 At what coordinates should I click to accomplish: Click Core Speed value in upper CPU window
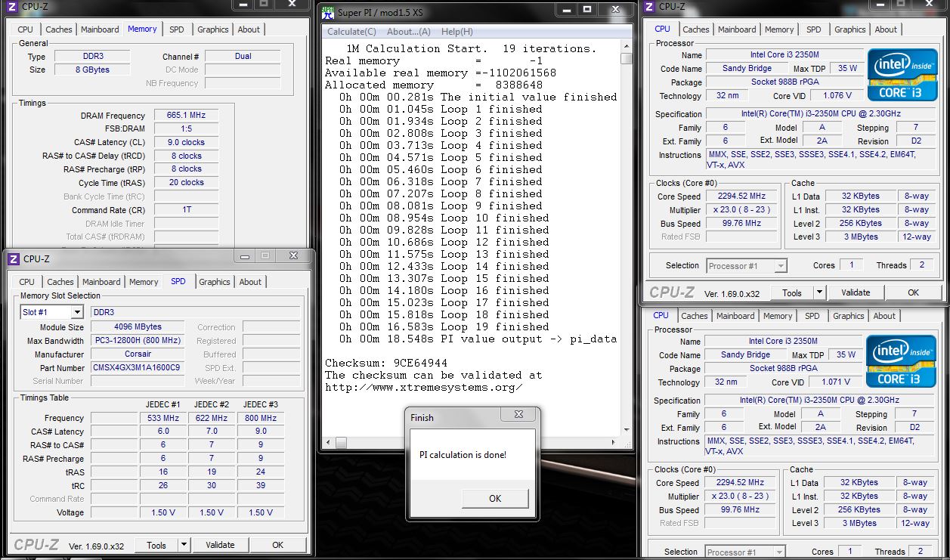(741, 196)
